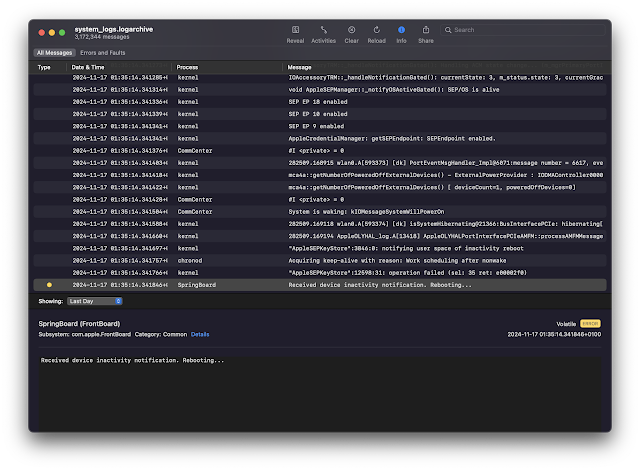This screenshot has height=470, width=640.
Task: Switch to Errors and Faults filter
Action: pyautogui.click(x=103, y=52)
